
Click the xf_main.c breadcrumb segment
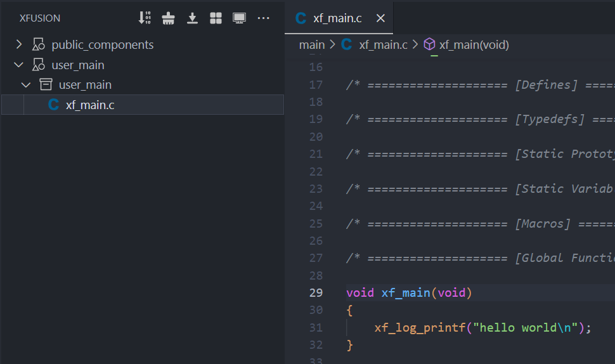(x=383, y=45)
